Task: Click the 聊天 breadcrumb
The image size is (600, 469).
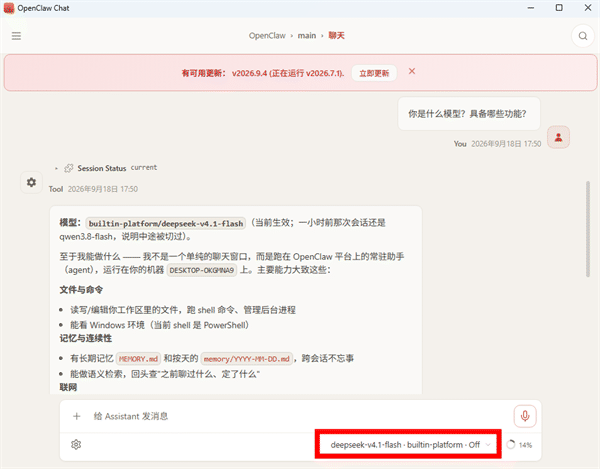Action: pos(336,36)
